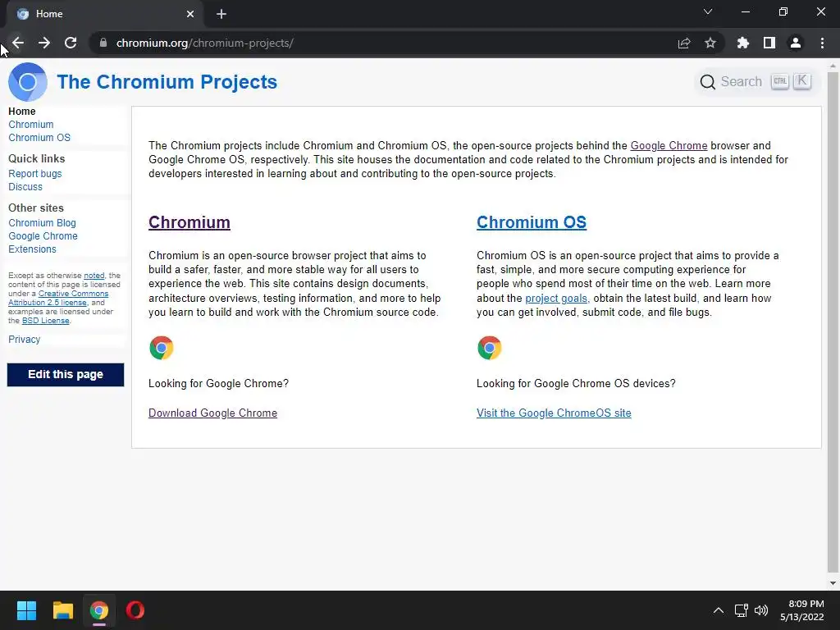Screen dimensions: 840x630
Task: Open the Extensions puzzle-piece icon
Action: click(x=743, y=43)
